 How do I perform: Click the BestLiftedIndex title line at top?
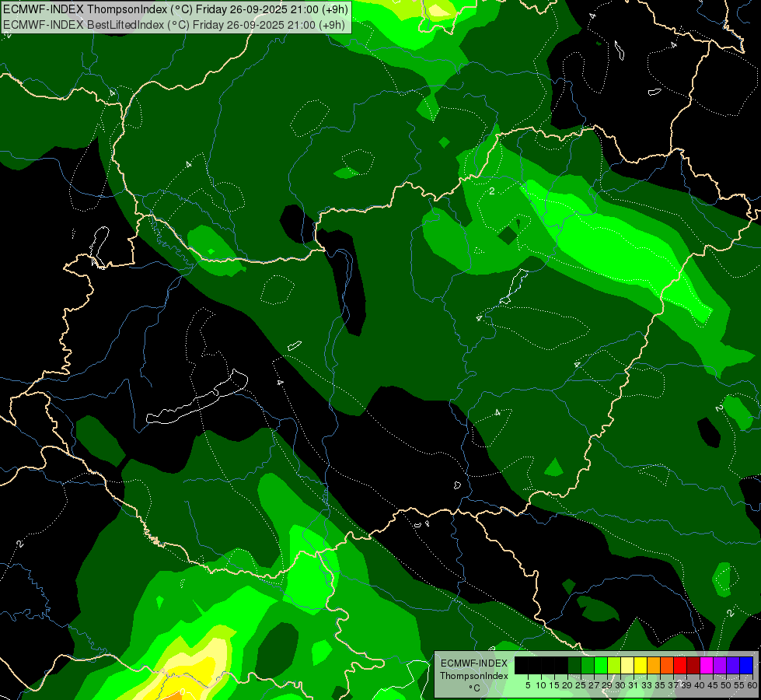[x=174, y=25]
